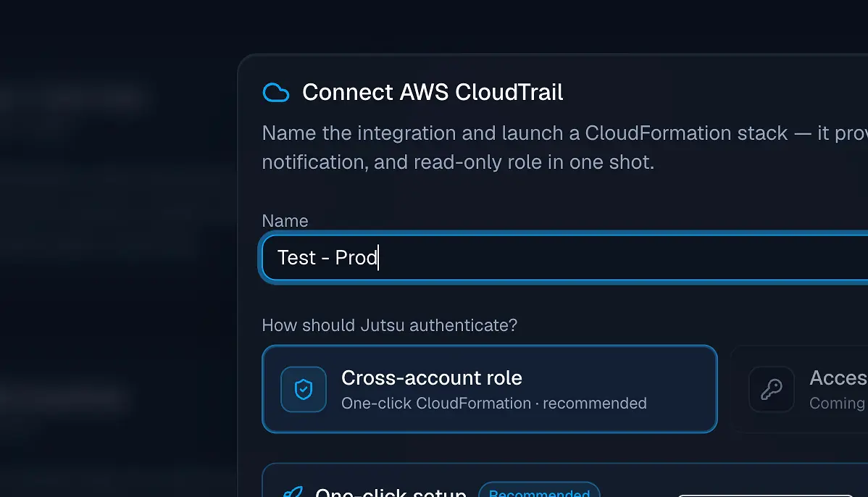This screenshot has height=497, width=868.
Task: Click the key icon in the Access option
Action: click(771, 389)
